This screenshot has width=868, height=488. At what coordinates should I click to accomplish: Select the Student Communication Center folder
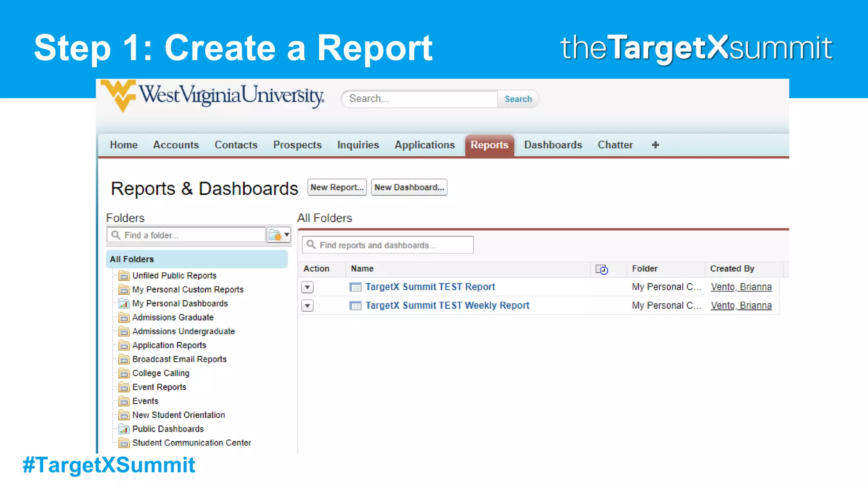[x=192, y=444]
